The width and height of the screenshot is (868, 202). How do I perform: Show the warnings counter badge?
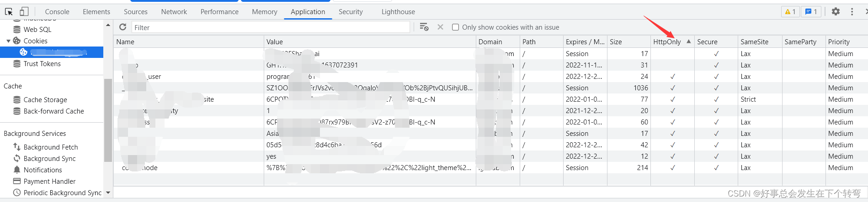(x=790, y=11)
